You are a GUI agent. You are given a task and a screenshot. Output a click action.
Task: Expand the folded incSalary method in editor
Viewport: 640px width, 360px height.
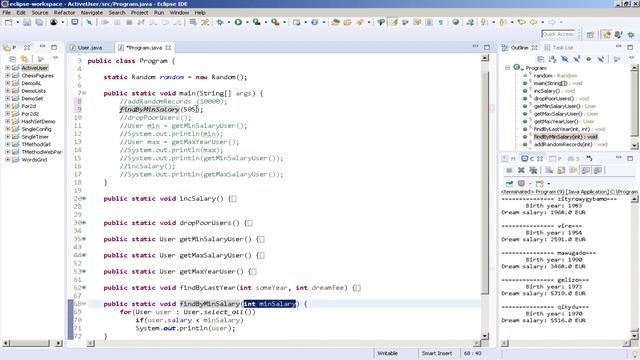point(84,198)
